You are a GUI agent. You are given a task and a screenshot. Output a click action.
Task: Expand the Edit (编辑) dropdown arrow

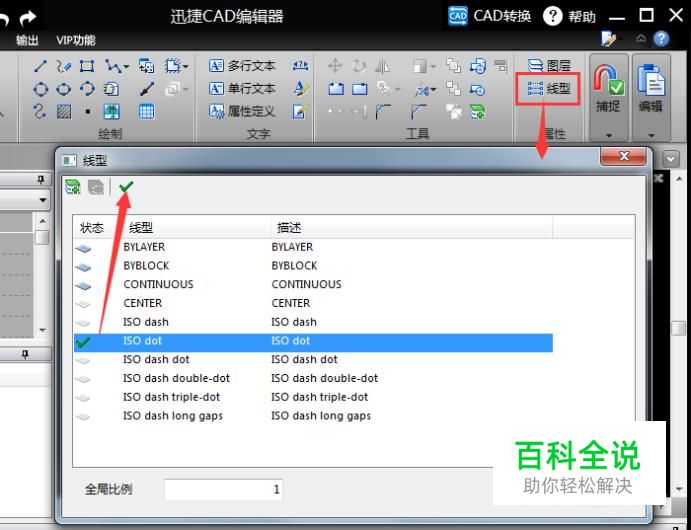tap(651, 135)
